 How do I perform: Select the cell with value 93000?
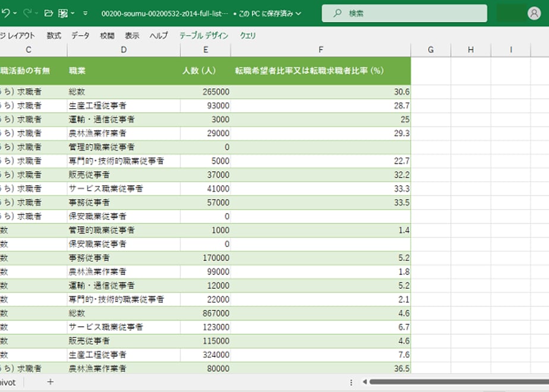coord(206,106)
